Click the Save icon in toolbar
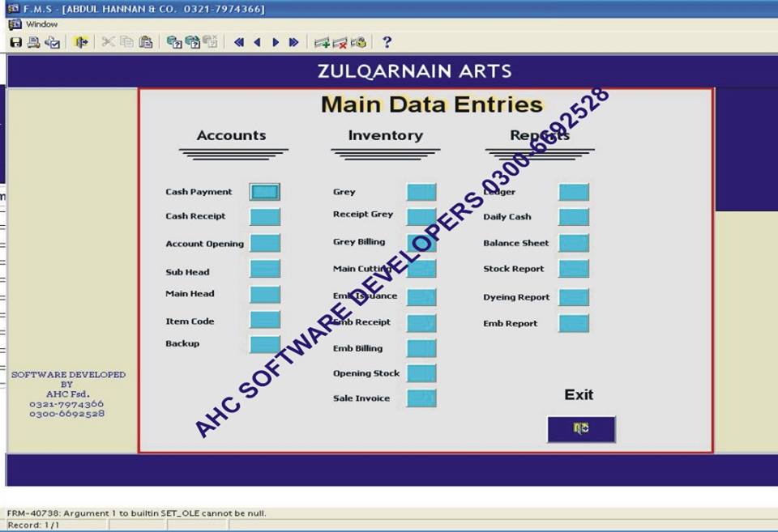The height and width of the screenshot is (532, 778). tap(15, 42)
